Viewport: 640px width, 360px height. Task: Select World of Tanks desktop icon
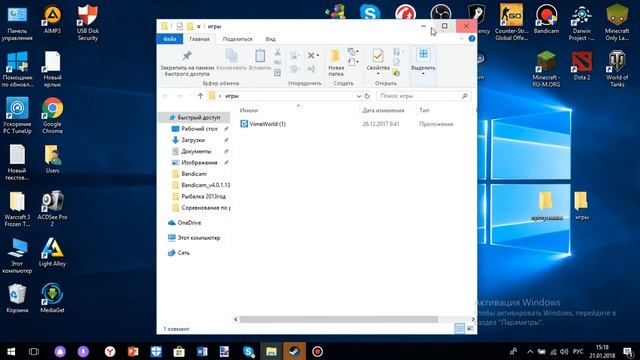tap(617, 69)
